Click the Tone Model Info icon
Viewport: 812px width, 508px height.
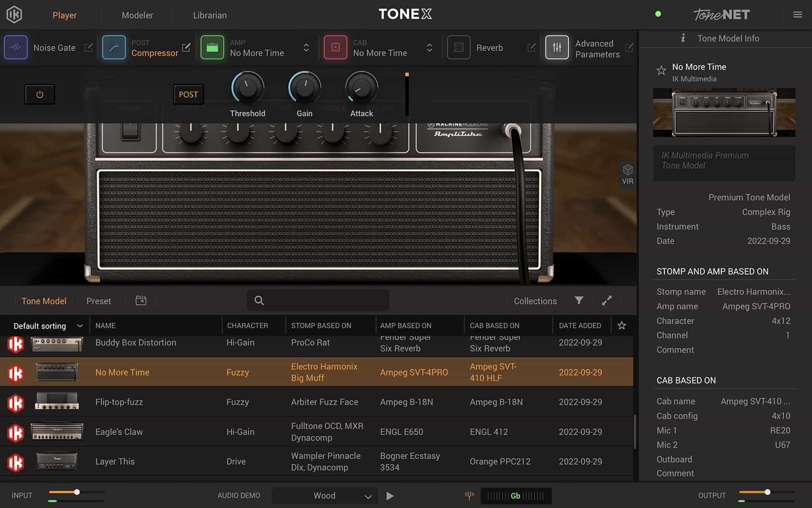click(x=683, y=38)
